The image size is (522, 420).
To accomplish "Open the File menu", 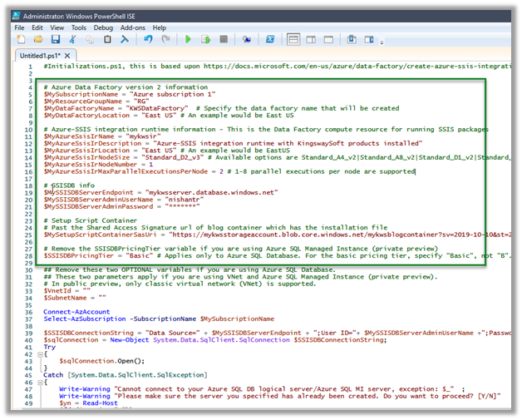I will point(20,27).
